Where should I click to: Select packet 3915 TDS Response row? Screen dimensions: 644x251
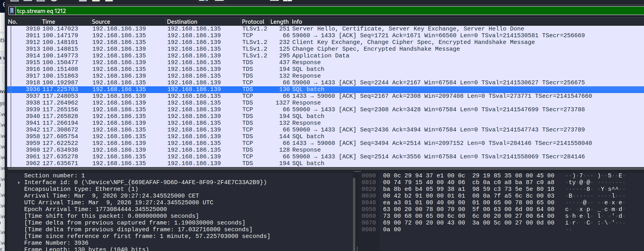click(326, 63)
